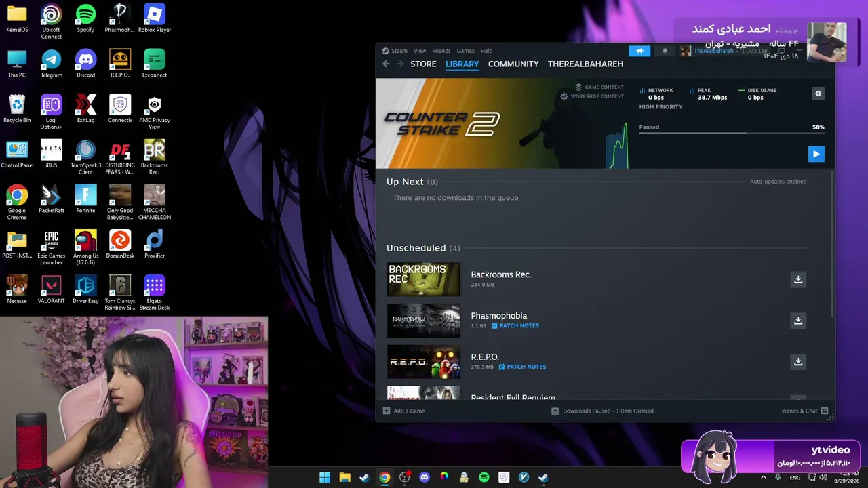Open the Windows Start menu
The width and height of the screenshot is (868, 488).
point(325,477)
